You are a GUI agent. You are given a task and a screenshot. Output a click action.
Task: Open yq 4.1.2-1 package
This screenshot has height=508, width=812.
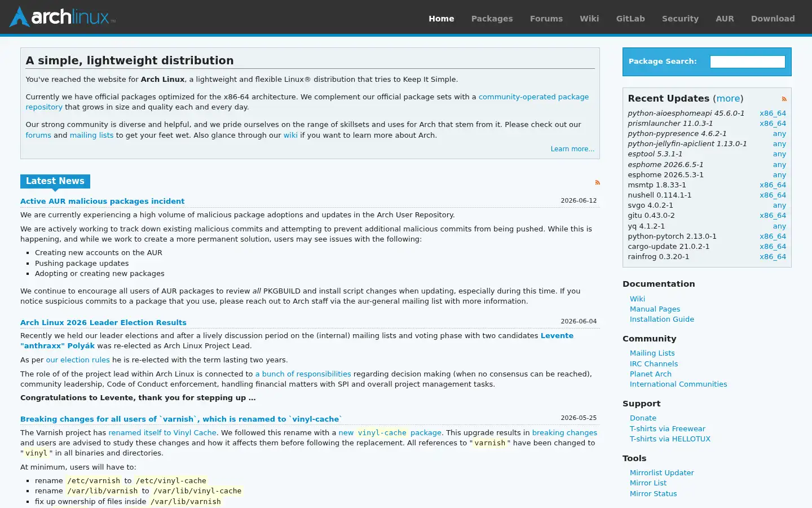click(x=646, y=226)
